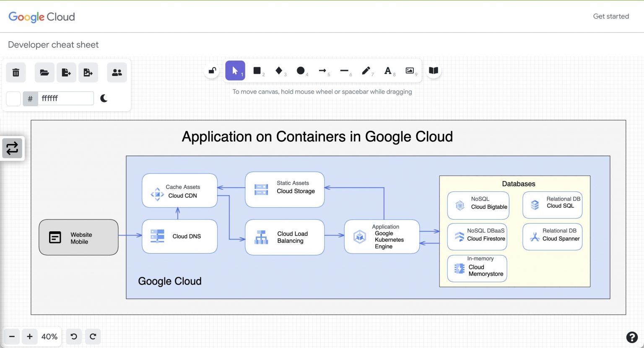Select the canvas background color swatch
Viewport: 644px width, 348px height.
point(13,98)
